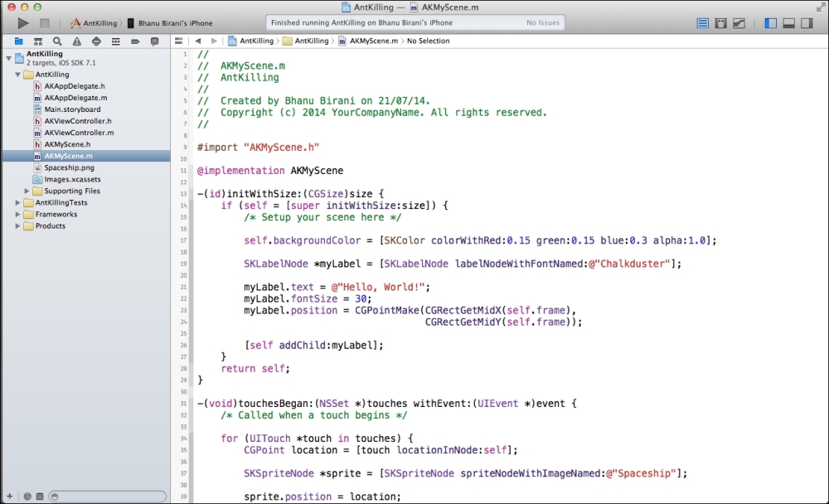Filter files with source-control status
This screenshot has height=504, width=829.
(40, 496)
